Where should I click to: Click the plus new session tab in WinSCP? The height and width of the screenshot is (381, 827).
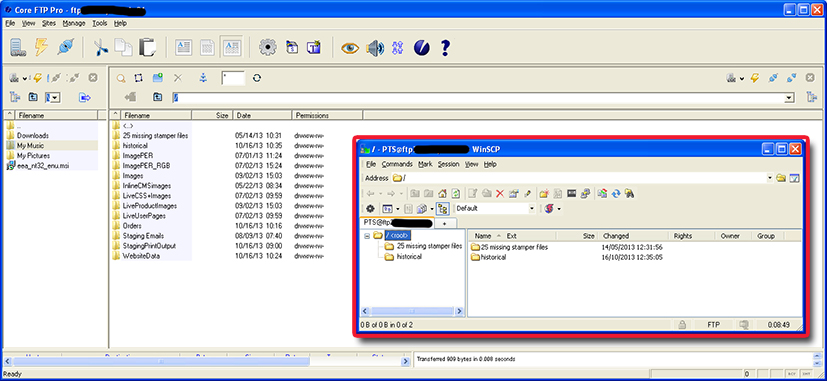pyautogui.click(x=445, y=223)
